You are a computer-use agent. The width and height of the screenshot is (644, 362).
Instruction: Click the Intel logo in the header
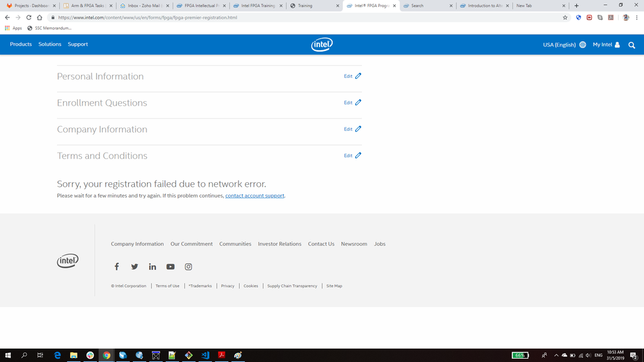coord(322,44)
